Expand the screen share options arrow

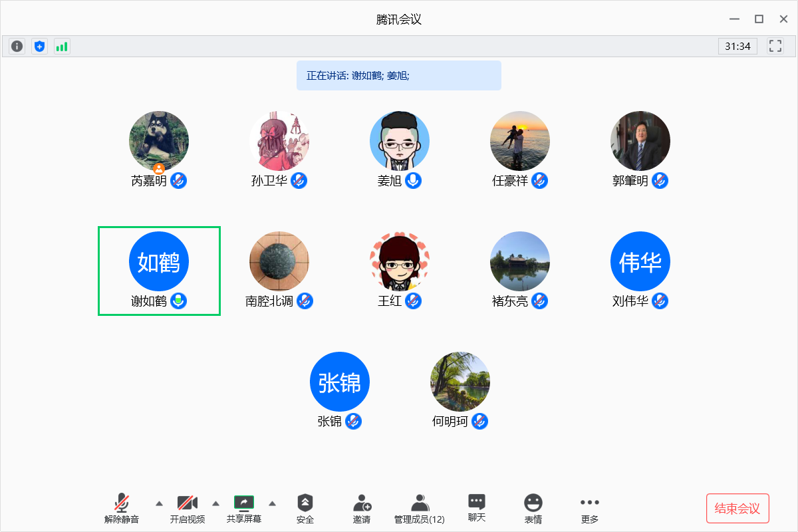pos(273,503)
